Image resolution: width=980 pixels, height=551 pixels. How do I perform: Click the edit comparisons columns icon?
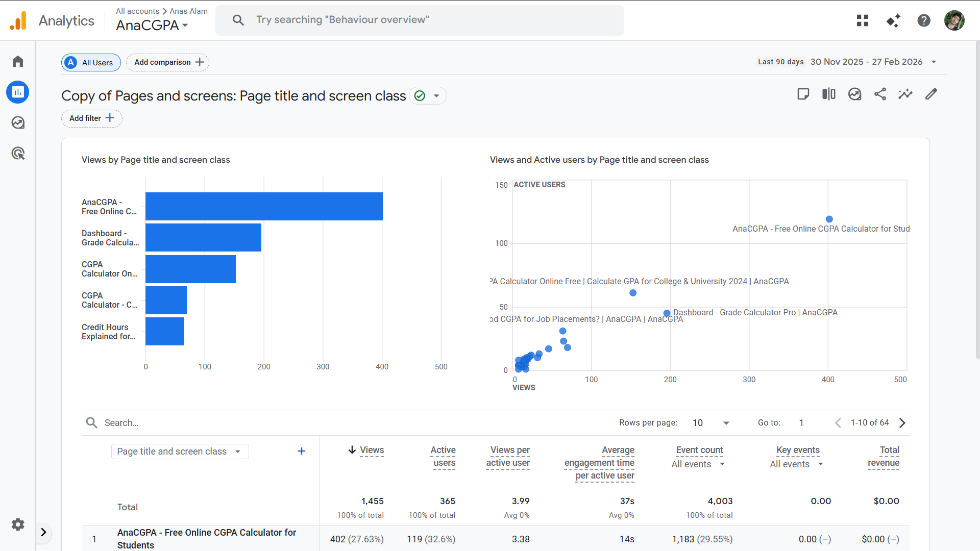(x=829, y=94)
